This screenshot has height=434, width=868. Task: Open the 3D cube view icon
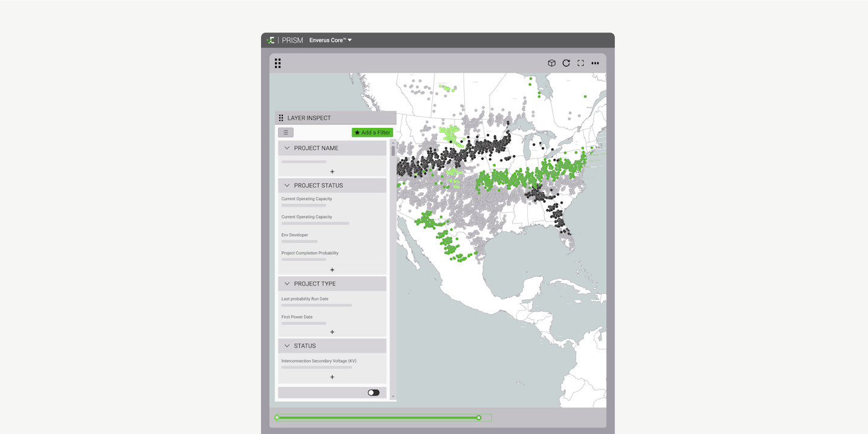tap(551, 63)
